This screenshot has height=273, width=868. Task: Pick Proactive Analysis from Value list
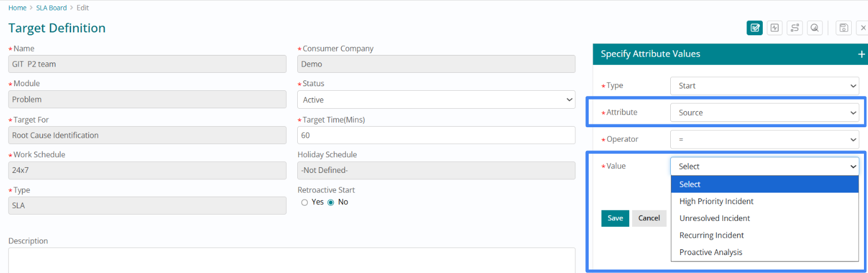pos(711,252)
